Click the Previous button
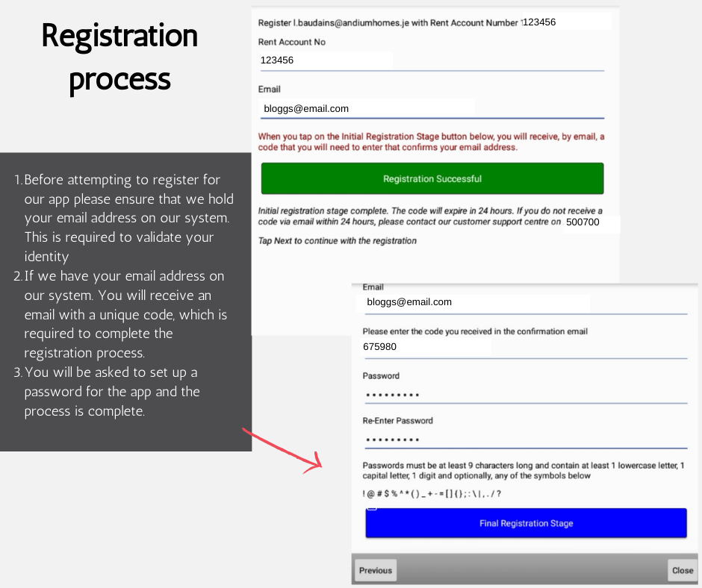 coord(376,570)
